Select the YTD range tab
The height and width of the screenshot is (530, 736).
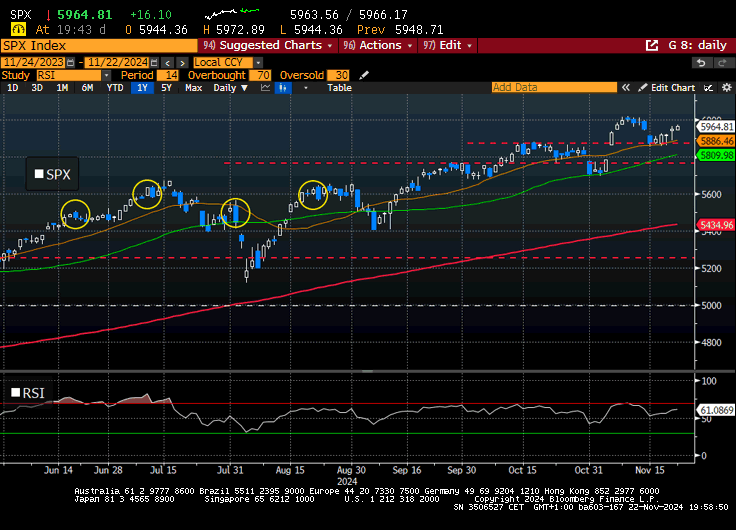tap(115, 88)
